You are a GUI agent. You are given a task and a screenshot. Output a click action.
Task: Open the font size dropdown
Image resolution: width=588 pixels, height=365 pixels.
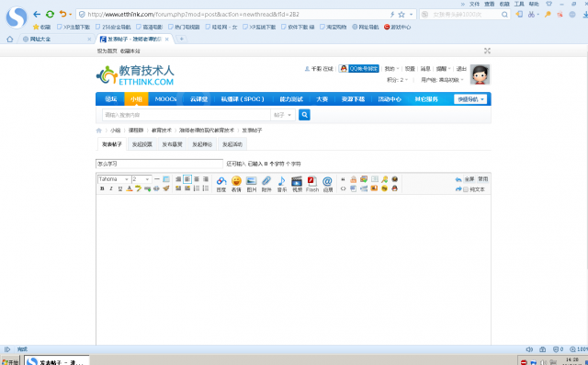point(141,179)
